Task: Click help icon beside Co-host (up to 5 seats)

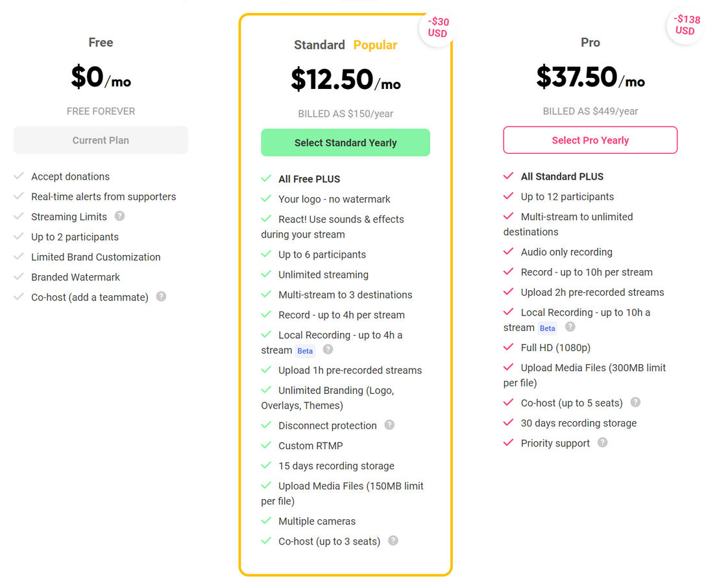Action: tap(635, 402)
